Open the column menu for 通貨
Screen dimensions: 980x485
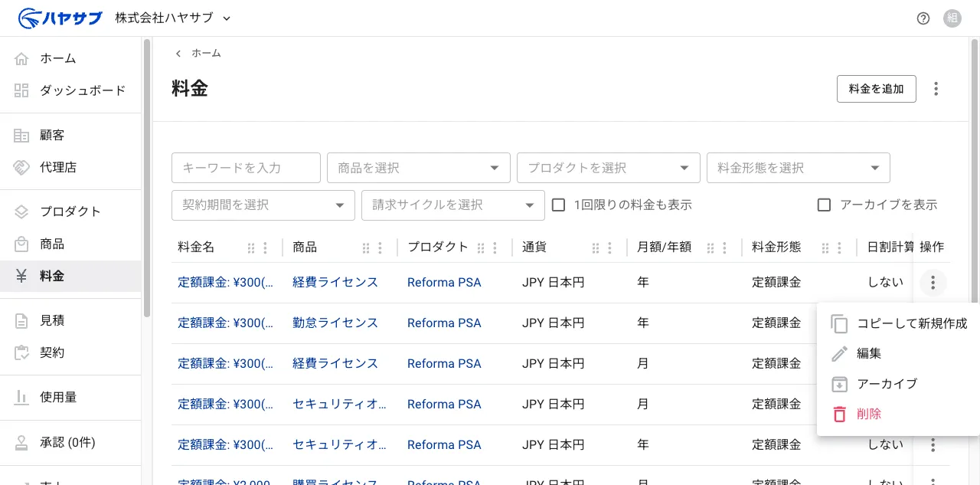(x=609, y=248)
